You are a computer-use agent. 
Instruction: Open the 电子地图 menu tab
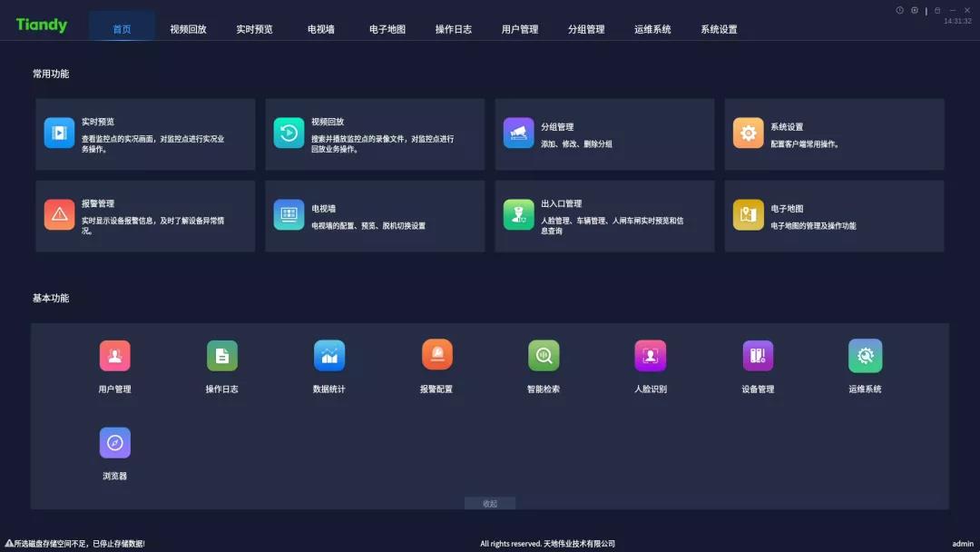pyautogui.click(x=386, y=28)
